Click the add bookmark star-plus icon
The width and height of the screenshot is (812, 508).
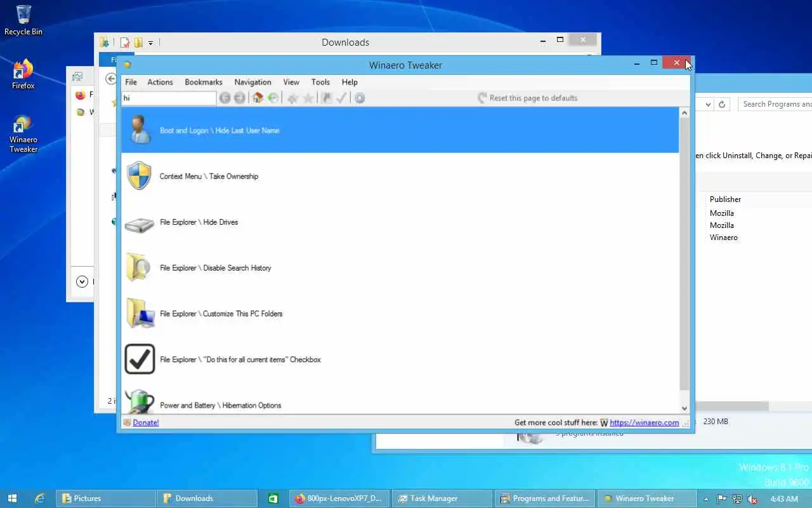(292, 98)
